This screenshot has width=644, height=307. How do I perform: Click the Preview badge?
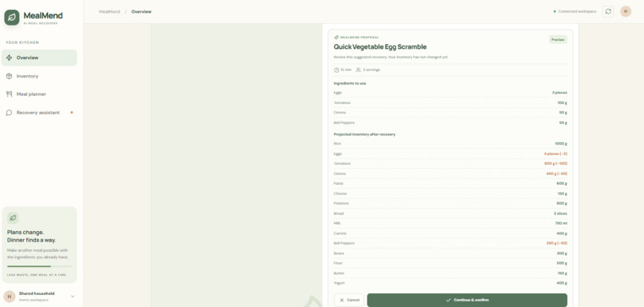558,39
